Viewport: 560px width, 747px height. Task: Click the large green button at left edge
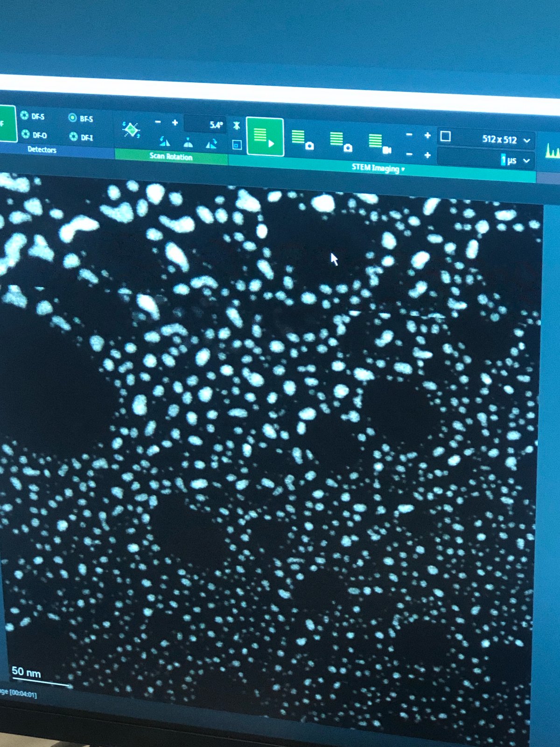pos(7,123)
